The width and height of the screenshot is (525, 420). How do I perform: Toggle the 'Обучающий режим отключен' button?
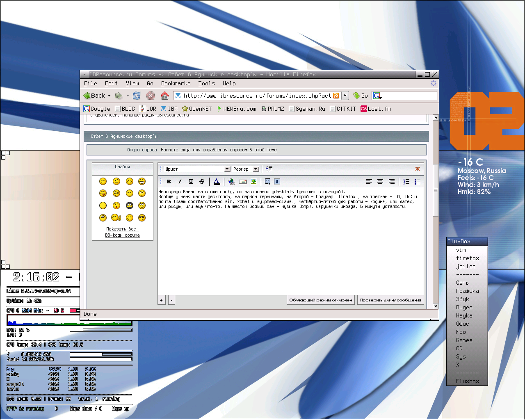tap(321, 300)
